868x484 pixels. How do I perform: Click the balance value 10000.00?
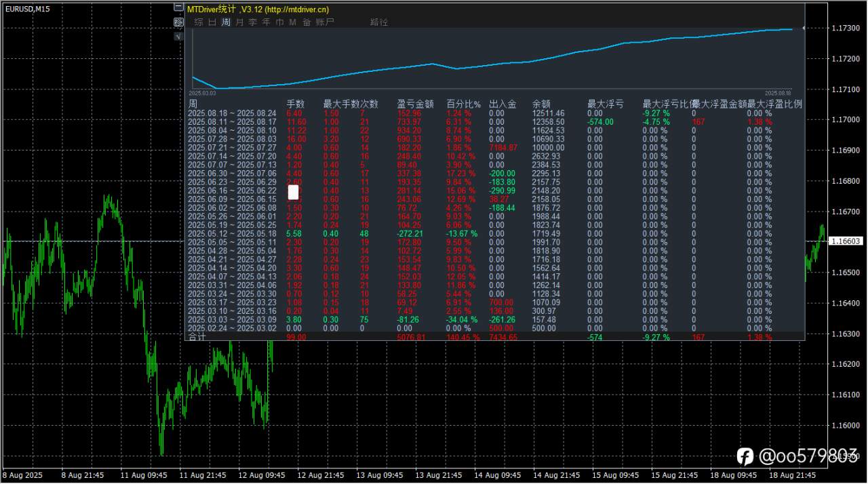[x=549, y=148]
